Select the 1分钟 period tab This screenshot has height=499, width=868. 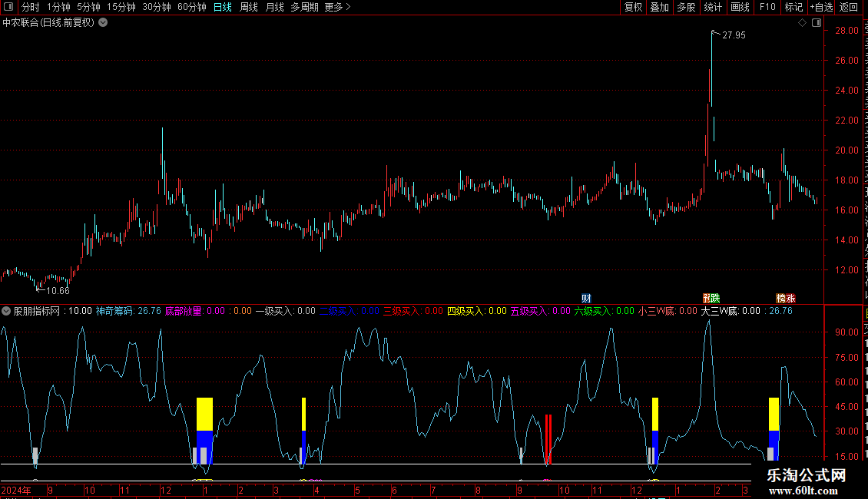click(x=58, y=7)
